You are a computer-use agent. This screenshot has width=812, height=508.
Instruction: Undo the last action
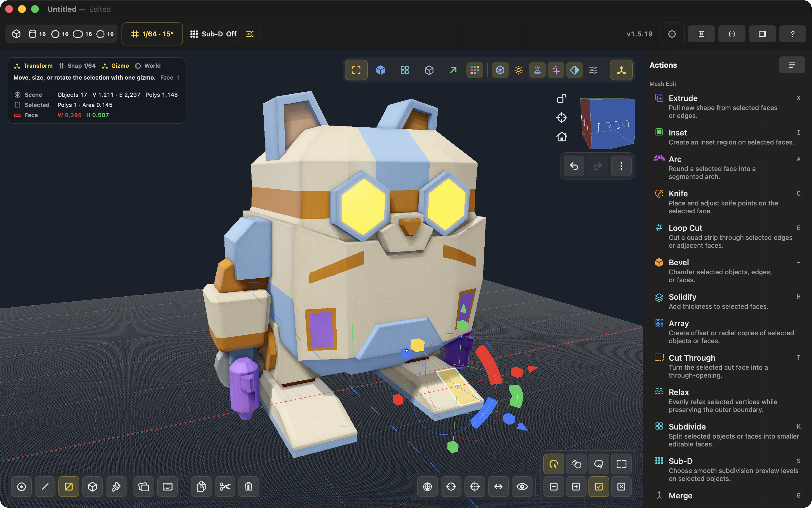[x=574, y=166]
